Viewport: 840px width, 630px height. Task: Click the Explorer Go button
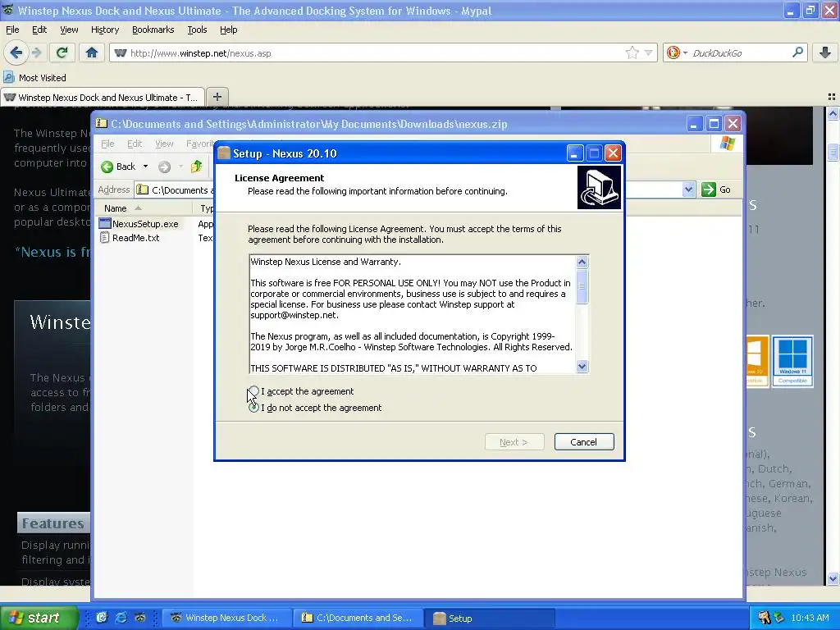click(x=716, y=189)
